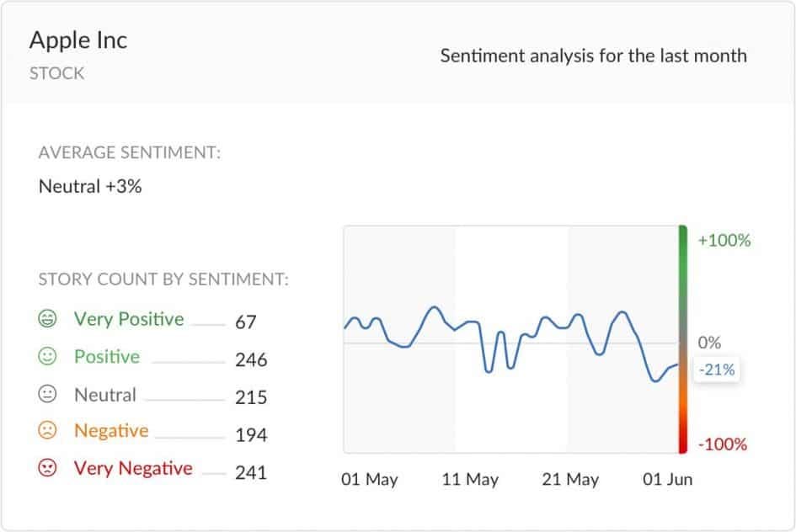The image size is (796, 532).
Task: Click the Apple Inc stock title
Action: (x=78, y=40)
